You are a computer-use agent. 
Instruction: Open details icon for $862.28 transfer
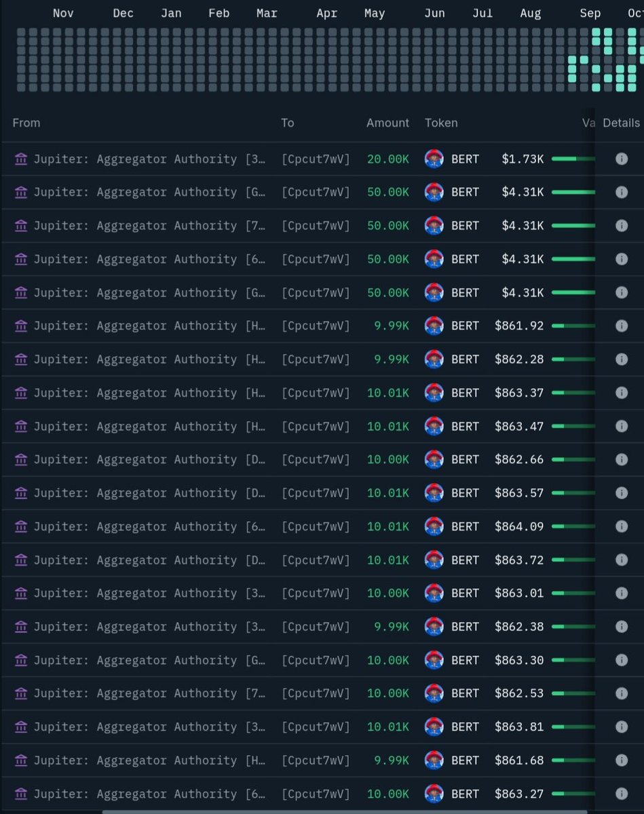[621, 359]
